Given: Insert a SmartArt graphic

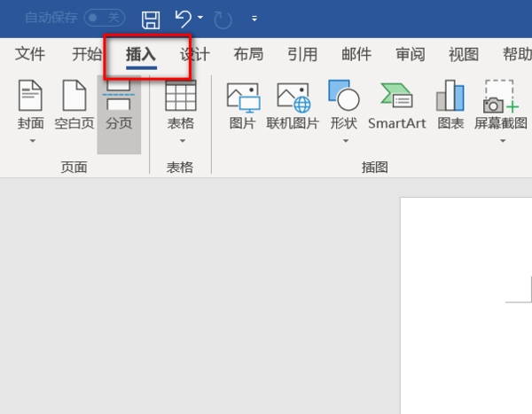Looking at the screenshot, I should pos(396,106).
